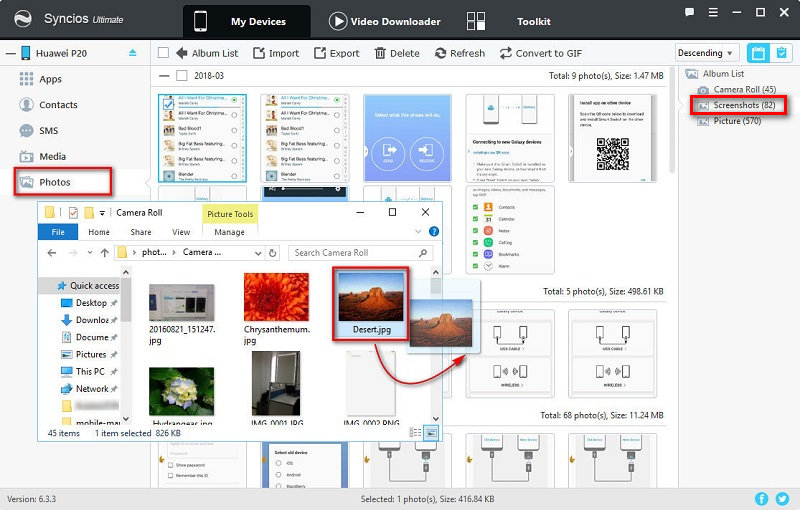The width and height of the screenshot is (800, 510).
Task: Open View ribbon tab in Explorer
Action: coord(181,232)
